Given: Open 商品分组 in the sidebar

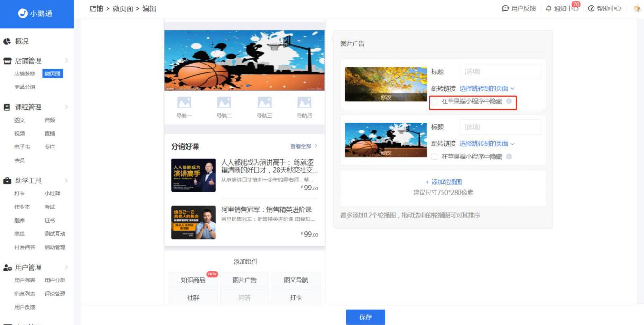Looking at the screenshot, I should (25, 87).
